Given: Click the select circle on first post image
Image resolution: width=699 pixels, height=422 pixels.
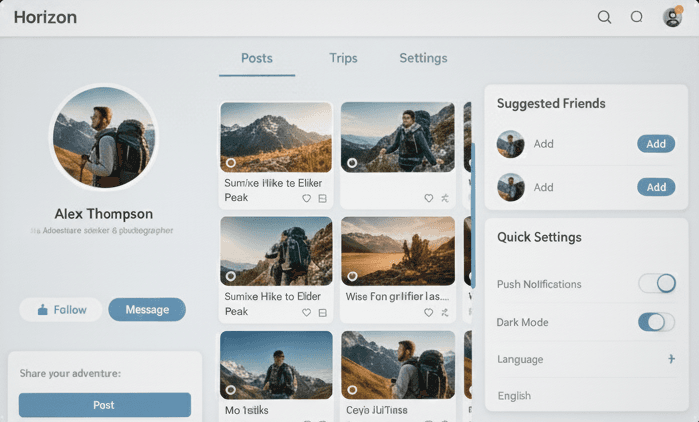Looking at the screenshot, I should click(231, 162).
